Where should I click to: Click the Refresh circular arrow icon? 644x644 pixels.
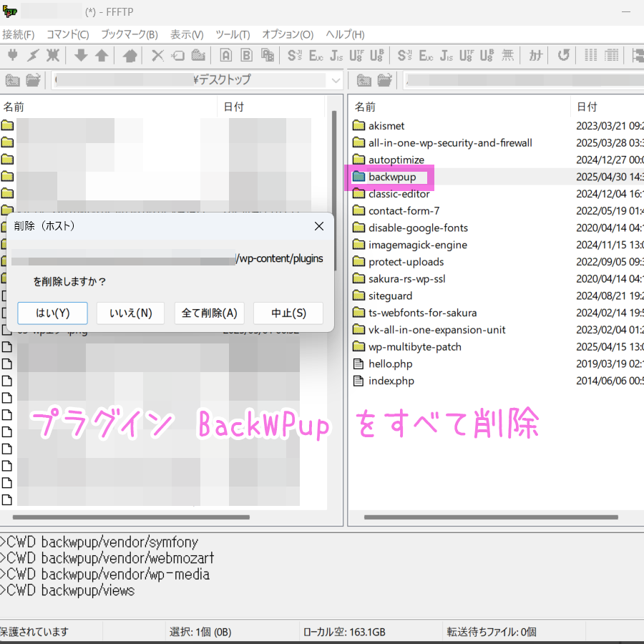tap(564, 55)
